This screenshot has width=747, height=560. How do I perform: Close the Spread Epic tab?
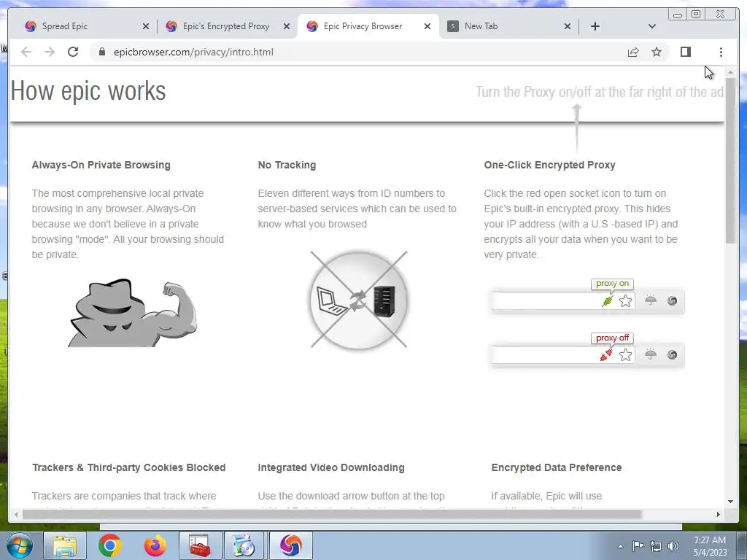point(146,26)
